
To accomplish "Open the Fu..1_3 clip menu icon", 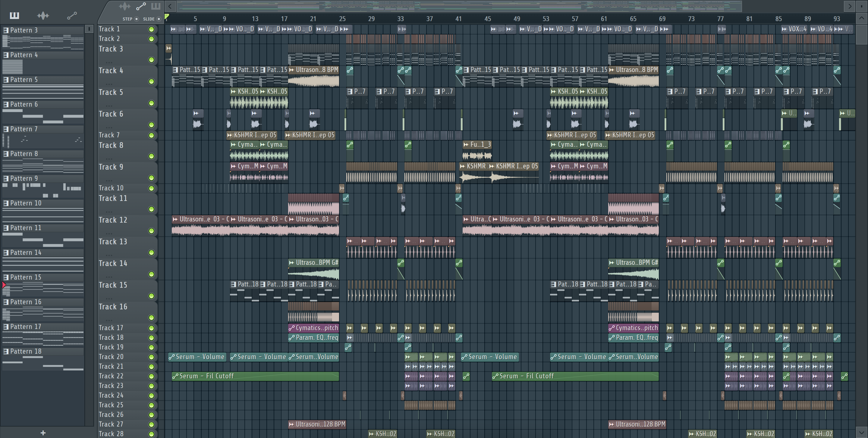I will (466, 145).
